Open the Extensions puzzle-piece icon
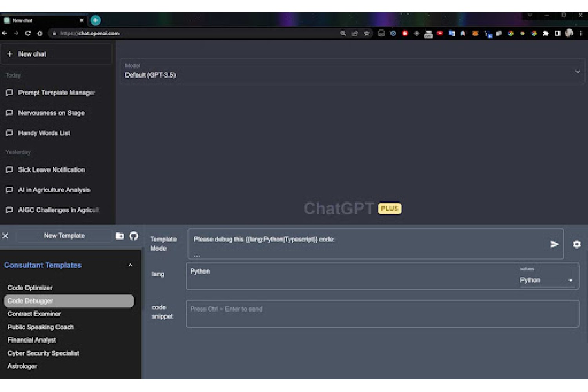 pyautogui.click(x=546, y=33)
